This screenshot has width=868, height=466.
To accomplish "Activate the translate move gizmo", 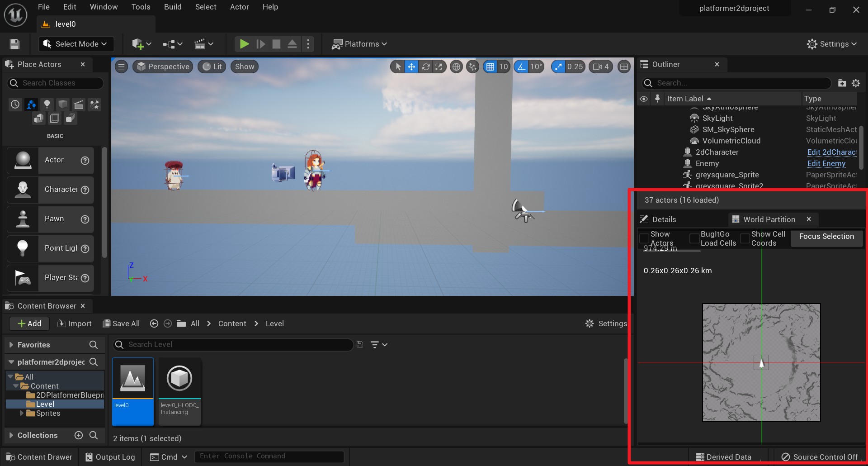I will (x=411, y=67).
